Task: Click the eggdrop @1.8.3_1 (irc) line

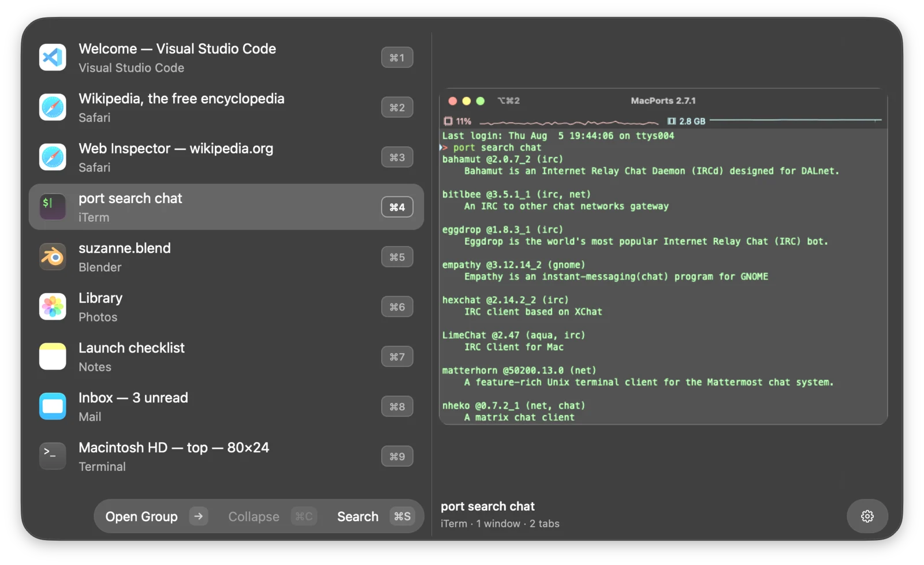Action: tap(502, 230)
